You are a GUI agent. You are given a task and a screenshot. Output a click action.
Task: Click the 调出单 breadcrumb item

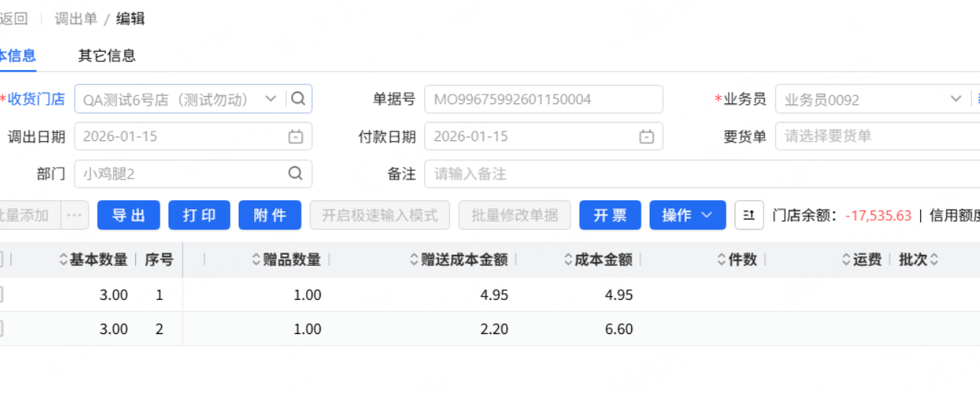76,19
